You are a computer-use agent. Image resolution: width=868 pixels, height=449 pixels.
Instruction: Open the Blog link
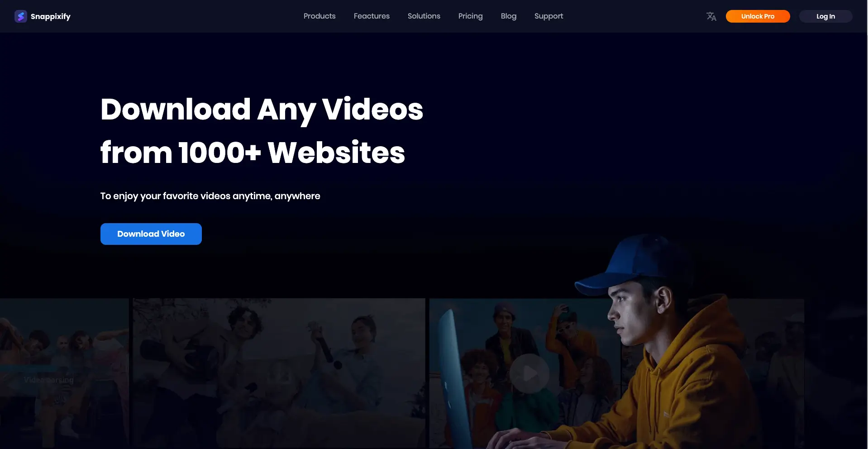(508, 16)
